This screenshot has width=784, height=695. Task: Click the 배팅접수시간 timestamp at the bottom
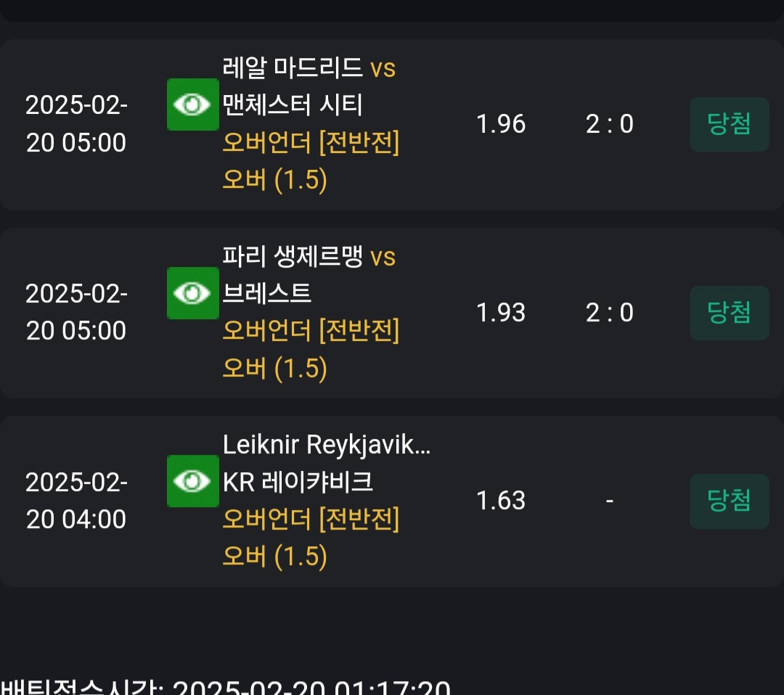(225, 686)
